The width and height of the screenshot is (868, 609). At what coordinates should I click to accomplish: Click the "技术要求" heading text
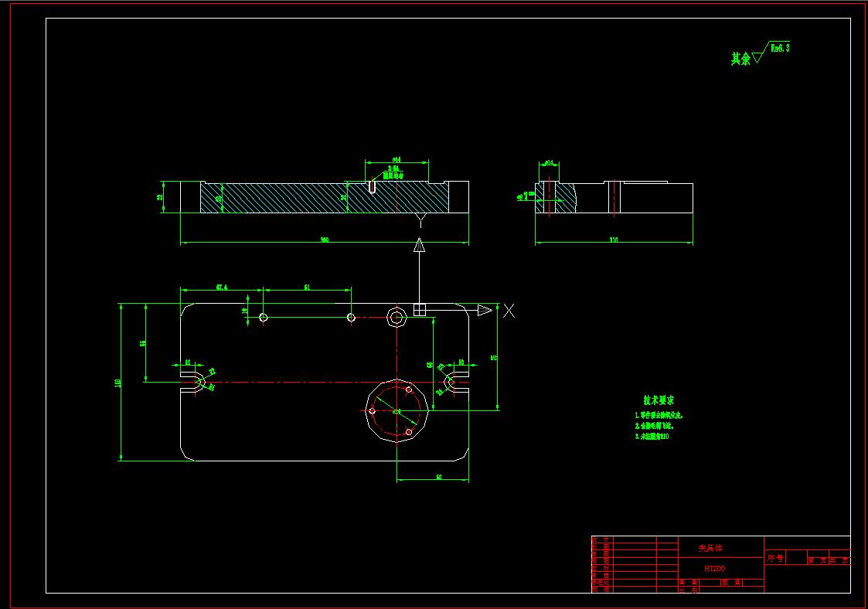click(659, 400)
